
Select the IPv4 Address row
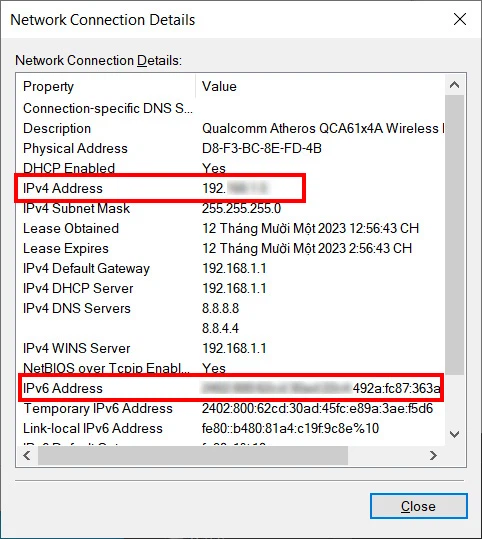click(x=231, y=188)
